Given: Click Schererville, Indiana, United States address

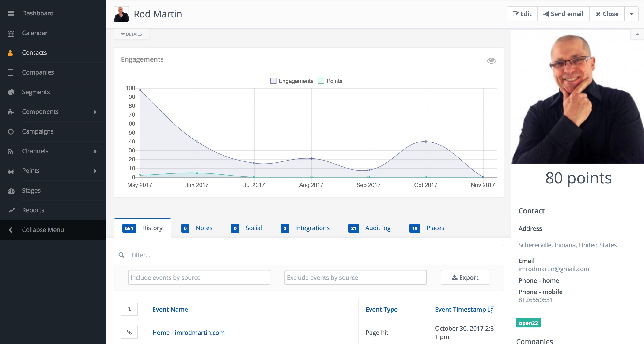Looking at the screenshot, I should click(x=568, y=245).
